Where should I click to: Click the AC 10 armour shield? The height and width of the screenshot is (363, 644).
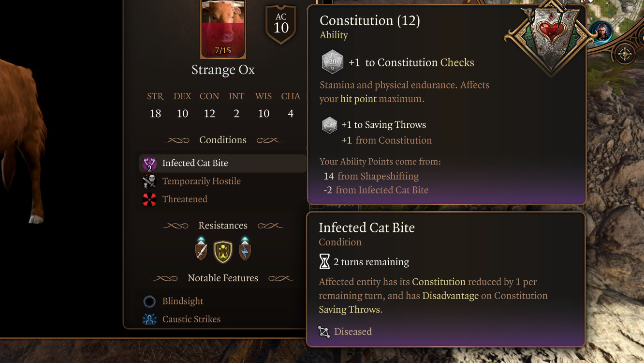click(x=281, y=25)
